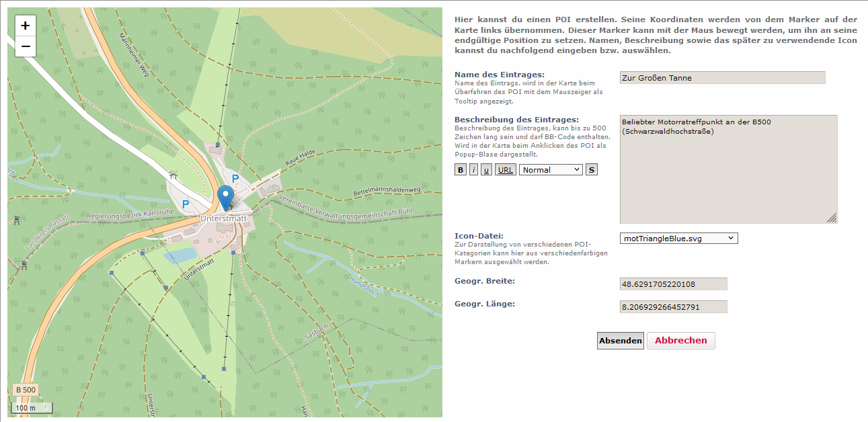Open the Icon-Datei motTriangleBlue.svg dropdown

[678, 238]
